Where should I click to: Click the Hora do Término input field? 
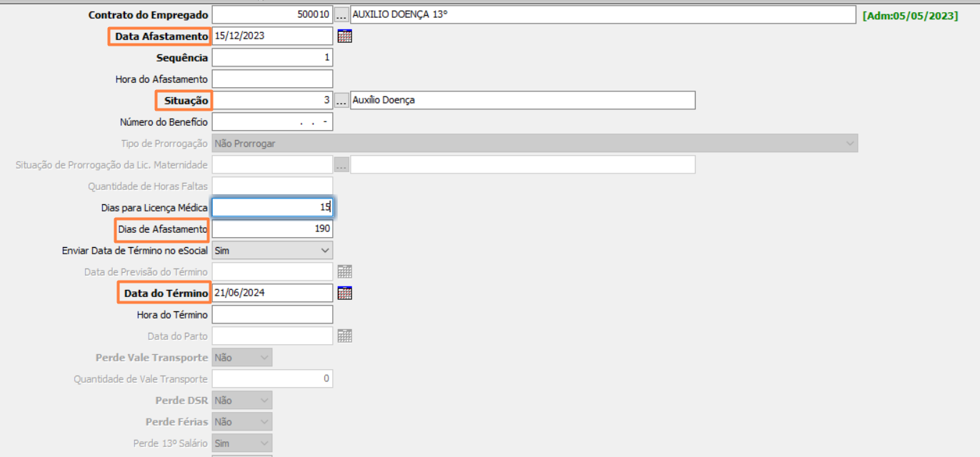pos(271,315)
